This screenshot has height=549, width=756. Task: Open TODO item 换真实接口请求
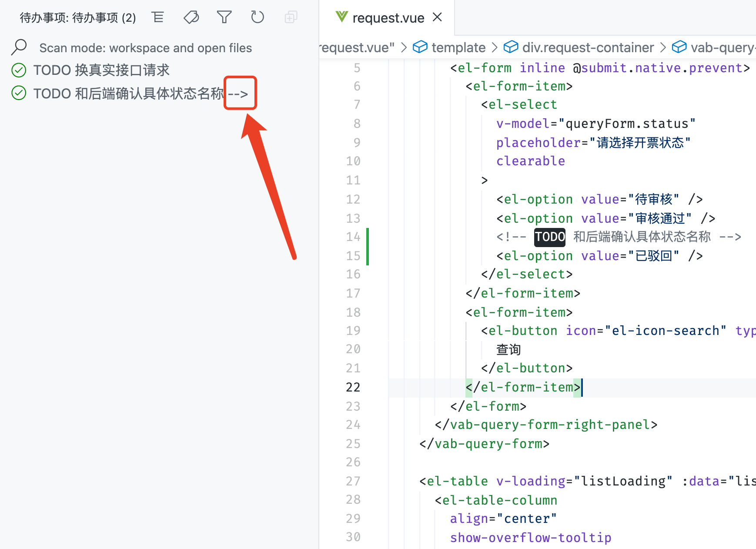[x=101, y=70]
